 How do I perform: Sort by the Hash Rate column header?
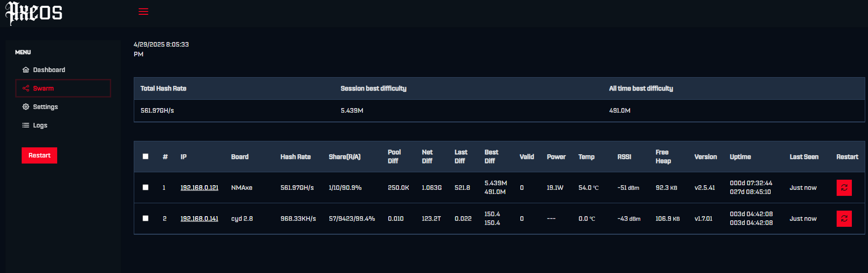(296, 157)
